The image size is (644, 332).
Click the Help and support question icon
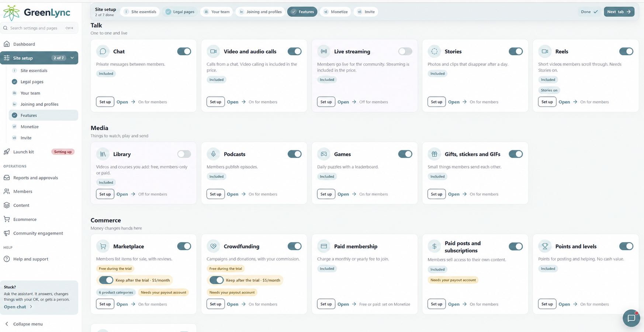(7, 259)
